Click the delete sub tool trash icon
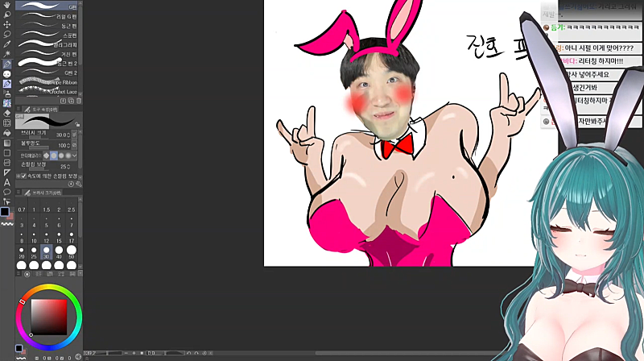Viewport: 644px width, 361px height. tap(78, 101)
